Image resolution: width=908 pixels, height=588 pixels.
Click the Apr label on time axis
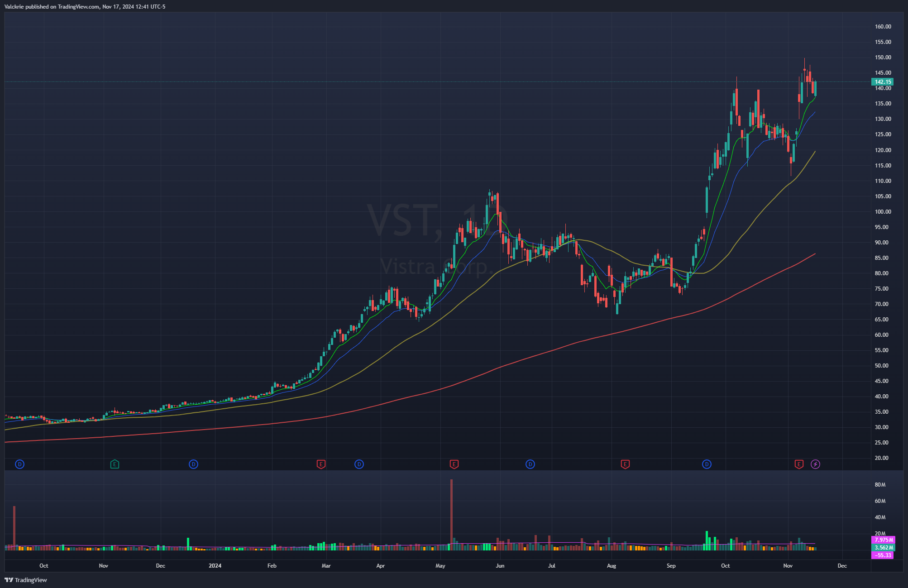[x=381, y=566]
